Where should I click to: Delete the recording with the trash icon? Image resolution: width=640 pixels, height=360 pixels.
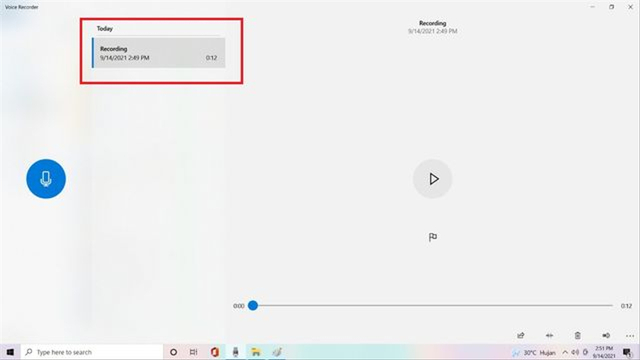tap(578, 336)
